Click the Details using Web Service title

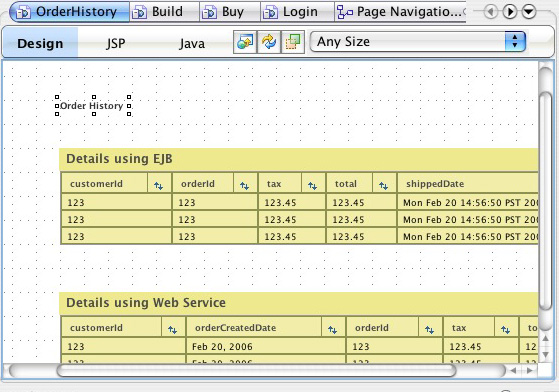[146, 303]
